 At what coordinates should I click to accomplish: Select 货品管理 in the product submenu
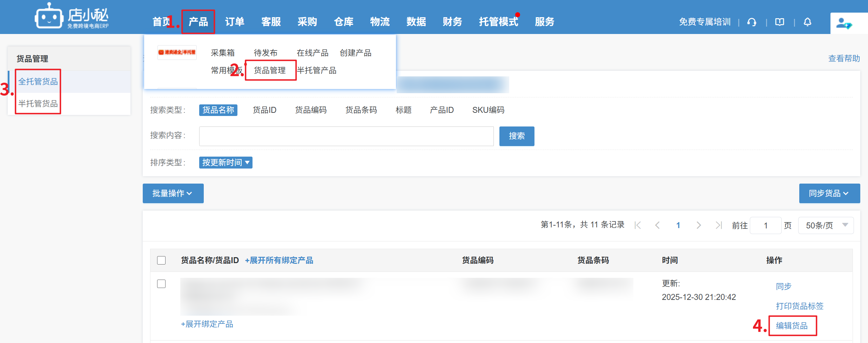(270, 70)
